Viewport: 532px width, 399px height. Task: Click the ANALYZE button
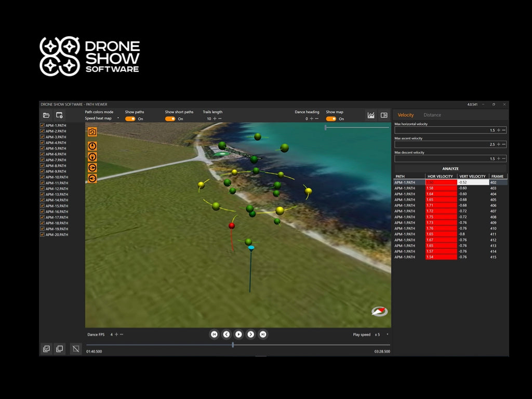450,169
